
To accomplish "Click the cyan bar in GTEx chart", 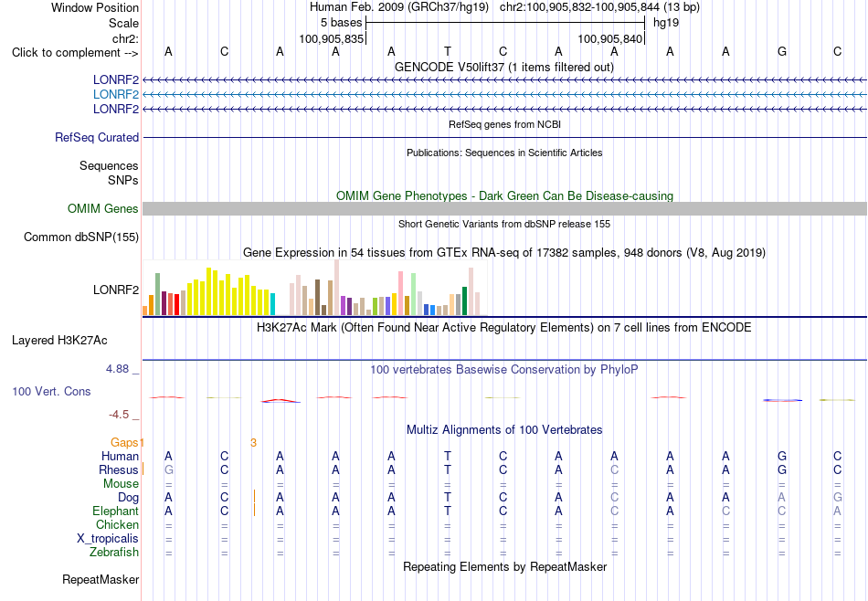I will click(x=272, y=304).
